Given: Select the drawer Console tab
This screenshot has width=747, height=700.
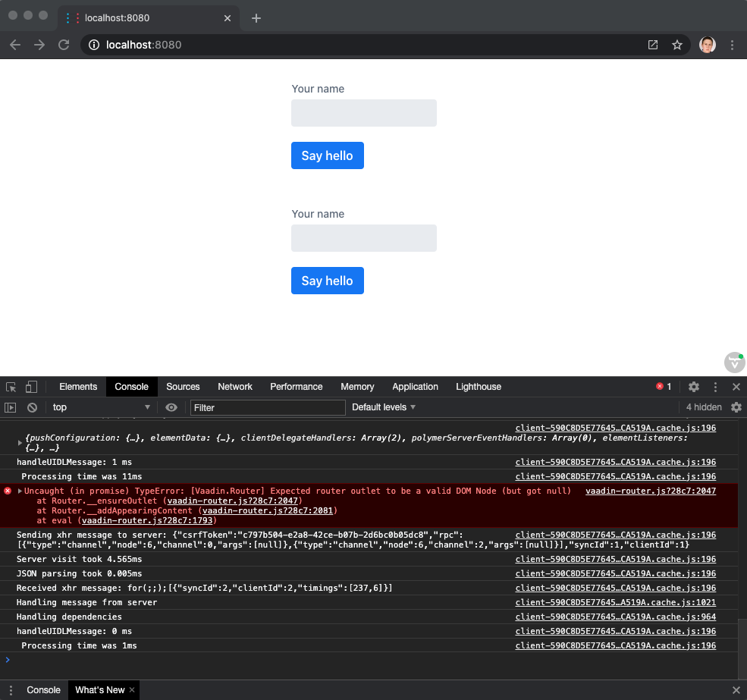Looking at the screenshot, I should pyautogui.click(x=43, y=690).
